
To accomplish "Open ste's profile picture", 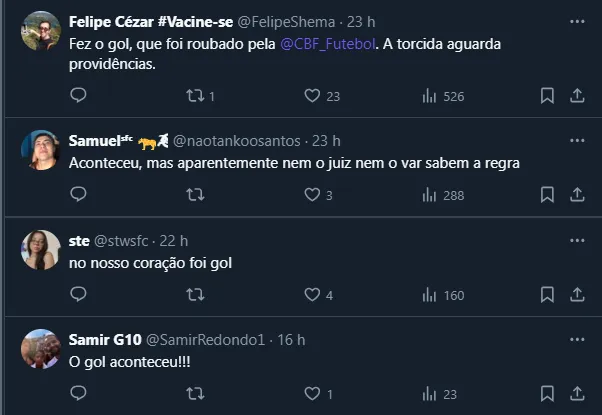I will tap(40, 250).
